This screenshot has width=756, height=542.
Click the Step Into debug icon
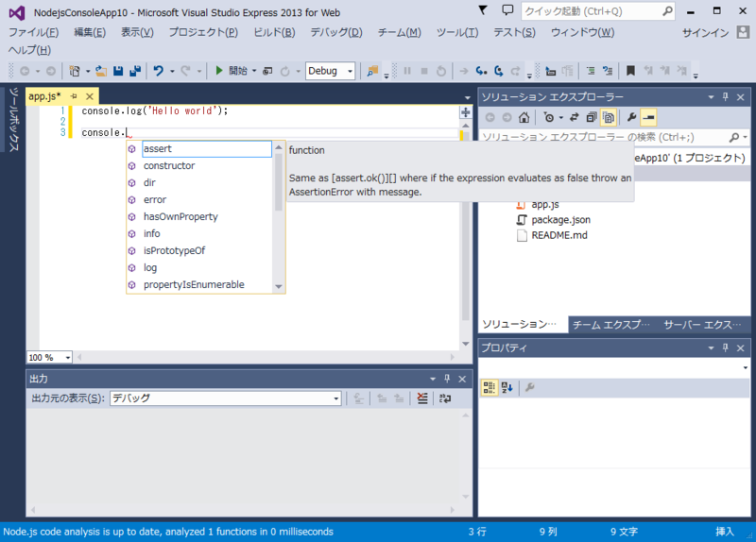[x=481, y=71]
